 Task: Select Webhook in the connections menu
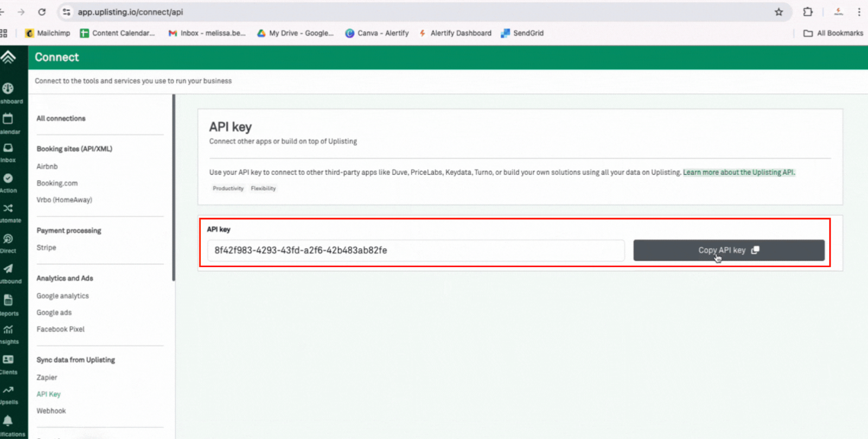pyautogui.click(x=51, y=411)
